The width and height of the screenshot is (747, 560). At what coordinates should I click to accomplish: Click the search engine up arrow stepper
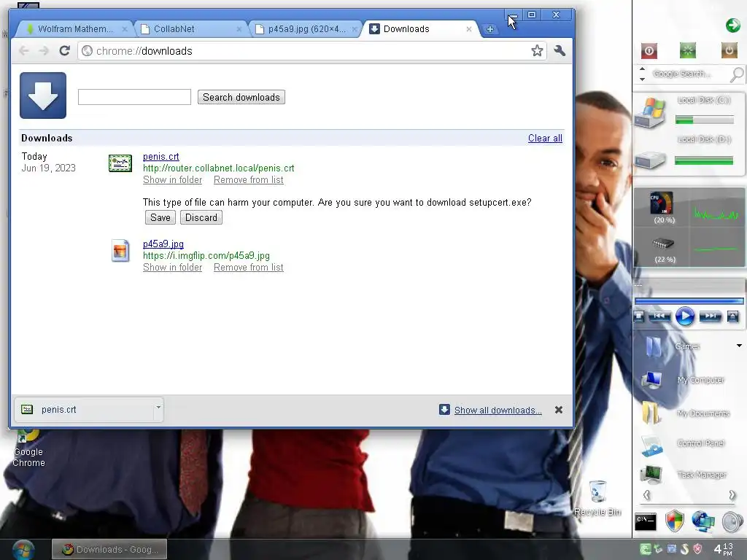pos(642,69)
